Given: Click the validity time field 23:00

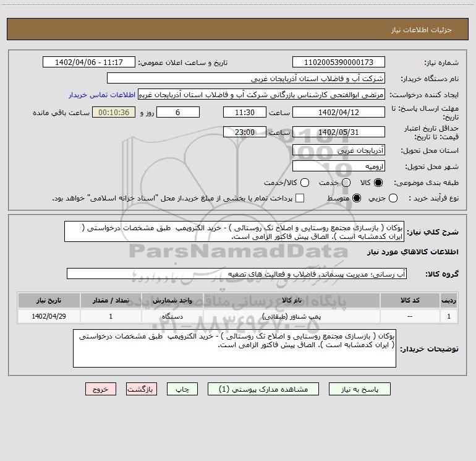Looking at the screenshot, I should pos(245,132).
